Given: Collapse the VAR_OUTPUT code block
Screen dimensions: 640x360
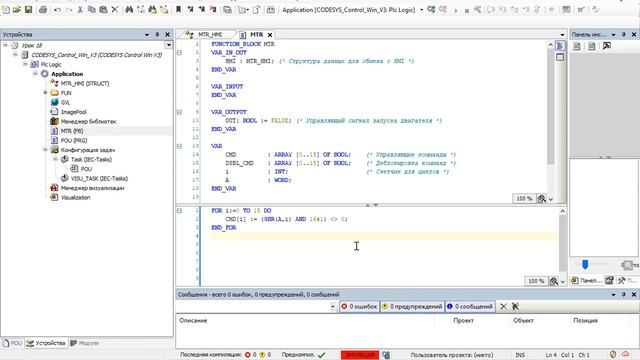Looking at the screenshot, I should pos(179,112).
